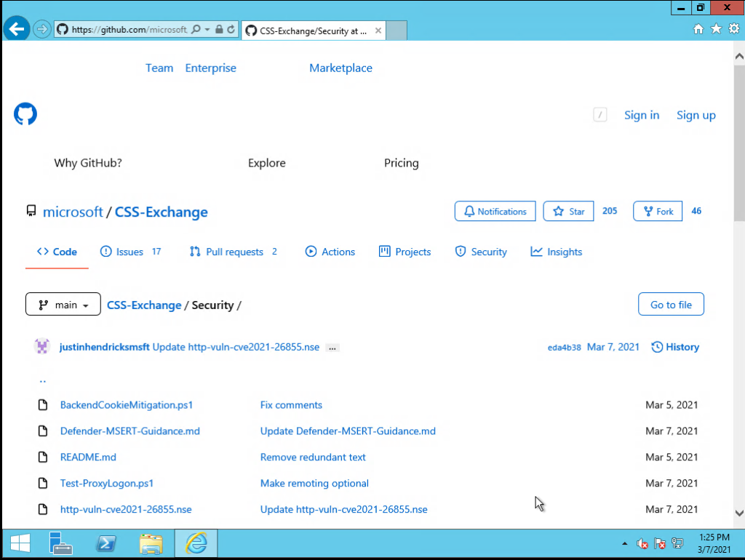Click the Go to file button

(671, 304)
